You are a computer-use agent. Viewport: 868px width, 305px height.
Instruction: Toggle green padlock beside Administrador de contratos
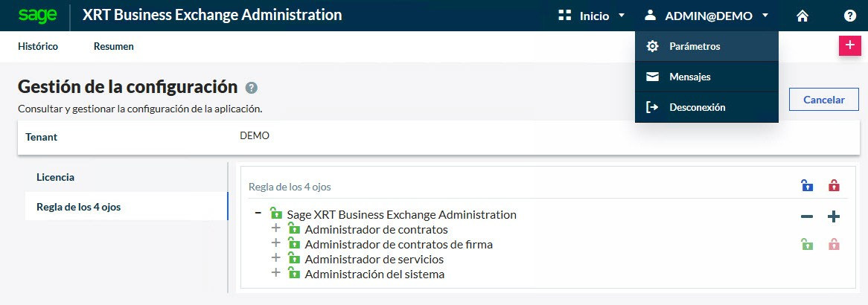click(x=294, y=229)
